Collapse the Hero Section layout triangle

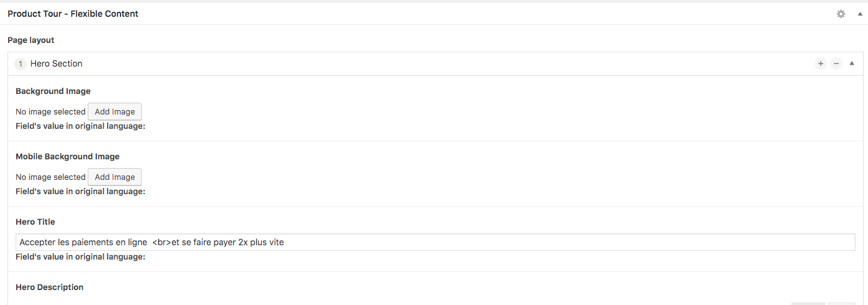pos(852,63)
